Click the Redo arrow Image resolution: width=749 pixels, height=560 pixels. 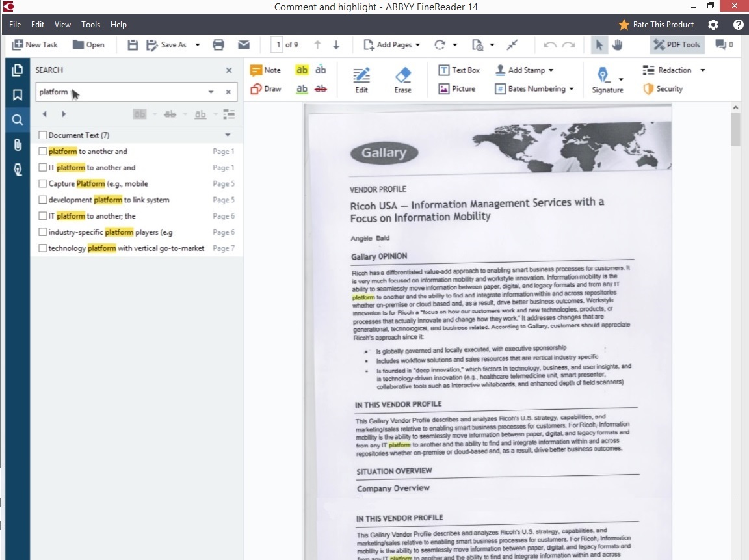click(568, 45)
